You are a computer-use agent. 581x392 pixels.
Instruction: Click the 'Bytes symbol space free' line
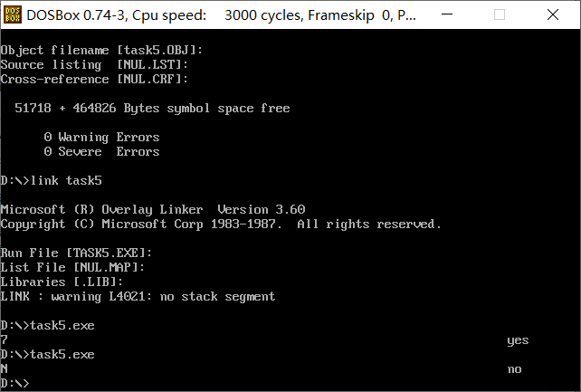152,109
